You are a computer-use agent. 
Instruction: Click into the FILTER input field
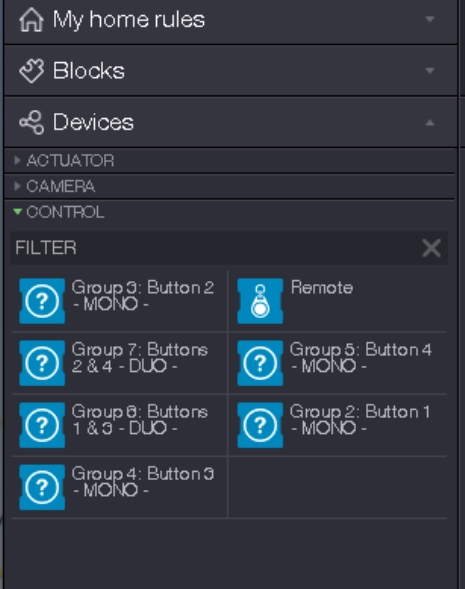click(216, 248)
